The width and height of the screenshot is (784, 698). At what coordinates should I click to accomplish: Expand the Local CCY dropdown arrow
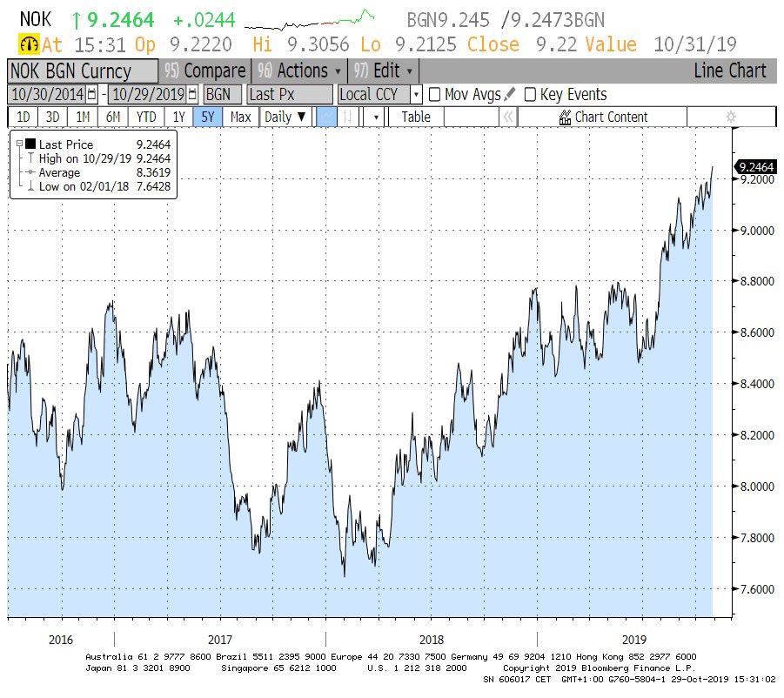tap(416, 94)
